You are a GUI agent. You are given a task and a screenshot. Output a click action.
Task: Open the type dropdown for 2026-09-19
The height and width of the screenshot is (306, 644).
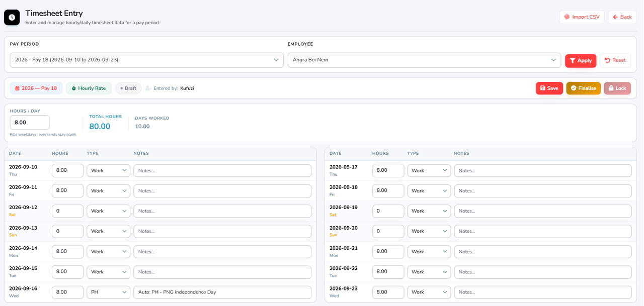tap(429, 211)
